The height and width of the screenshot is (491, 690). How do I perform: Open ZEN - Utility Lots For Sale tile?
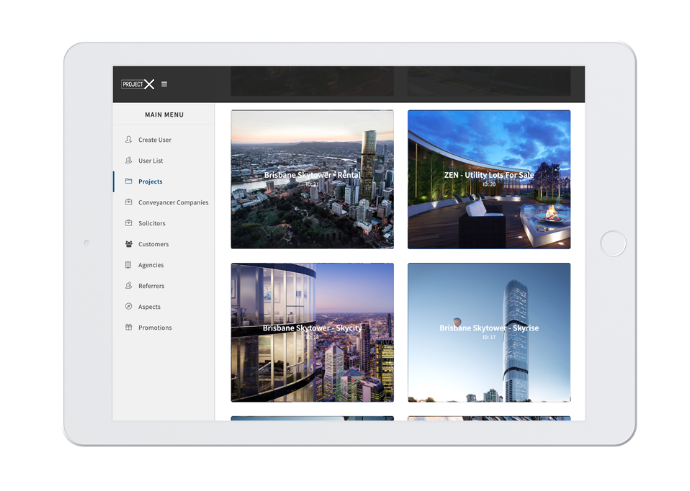[489, 179]
